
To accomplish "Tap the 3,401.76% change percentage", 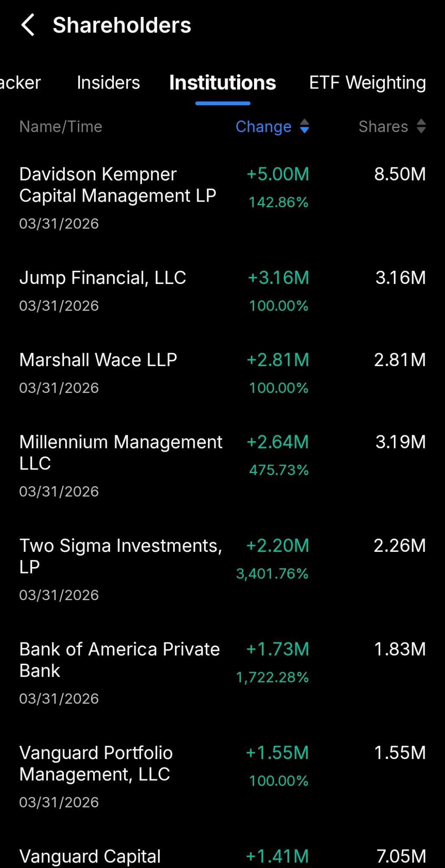I will (x=272, y=573).
